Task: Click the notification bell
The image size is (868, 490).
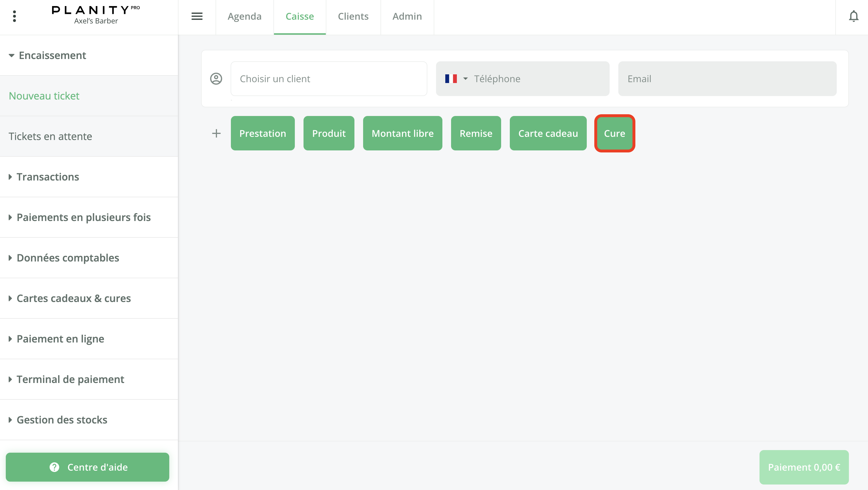Action: pos(854,16)
